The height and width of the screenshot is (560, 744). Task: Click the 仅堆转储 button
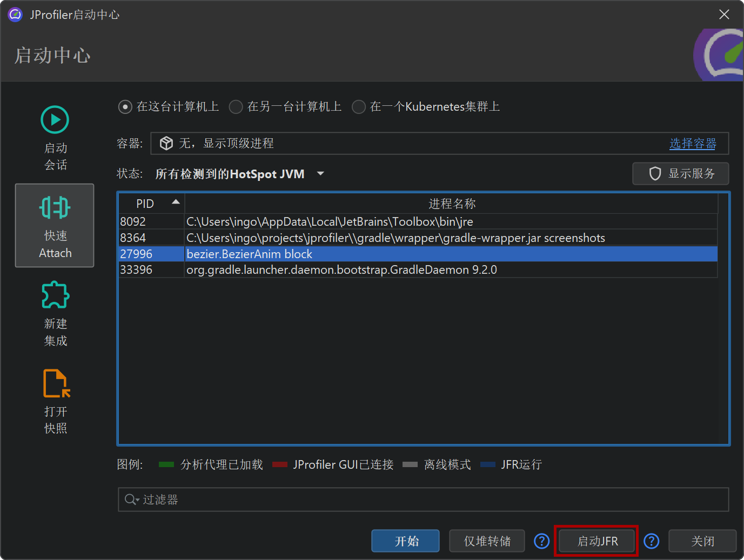[487, 541]
